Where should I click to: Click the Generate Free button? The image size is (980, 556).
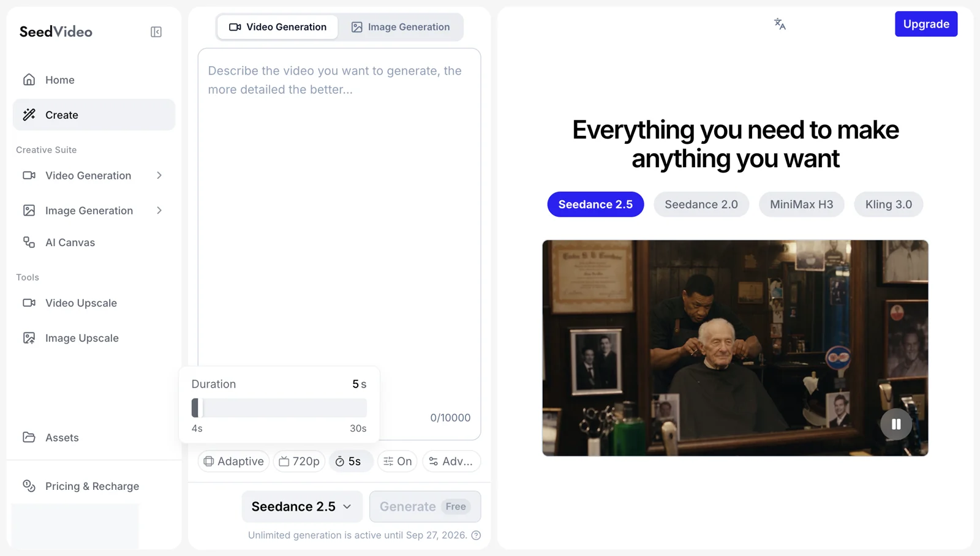(x=425, y=506)
